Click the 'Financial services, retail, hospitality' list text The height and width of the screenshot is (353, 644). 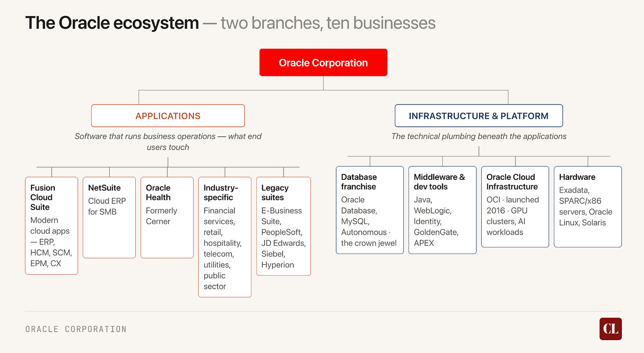coord(222,248)
